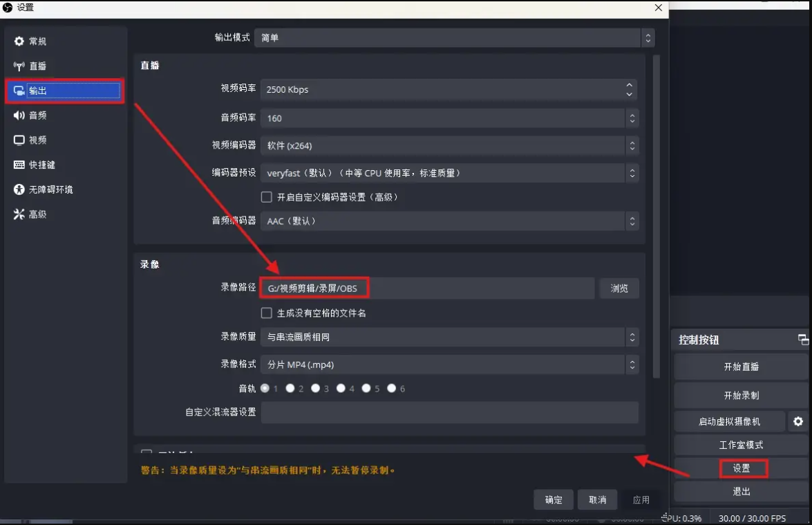Toggle 生成没有空格的文件名 checkbox

click(x=266, y=313)
